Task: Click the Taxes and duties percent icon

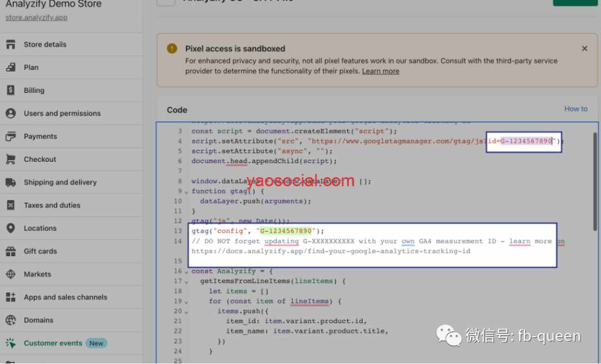Action: coord(11,205)
